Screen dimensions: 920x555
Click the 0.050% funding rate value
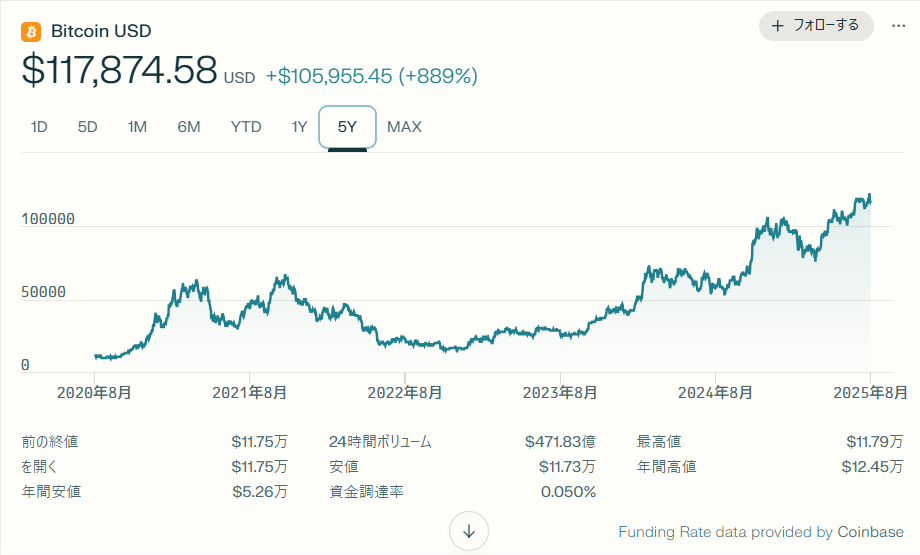[569, 492]
